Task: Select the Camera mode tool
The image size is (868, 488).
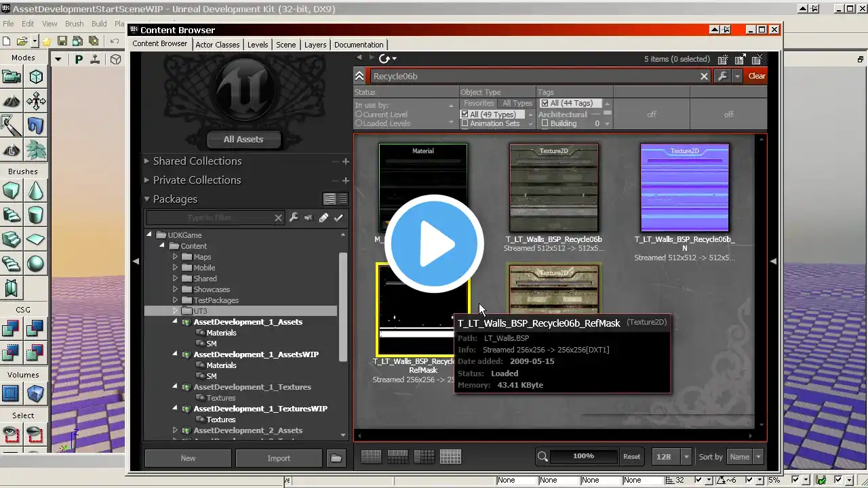Action: pyautogui.click(x=11, y=77)
